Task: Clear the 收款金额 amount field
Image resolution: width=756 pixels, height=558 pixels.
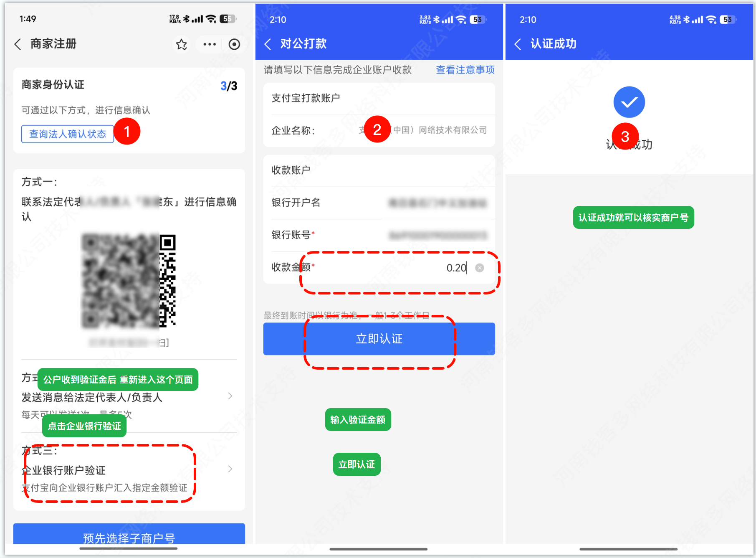Action: (480, 268)
